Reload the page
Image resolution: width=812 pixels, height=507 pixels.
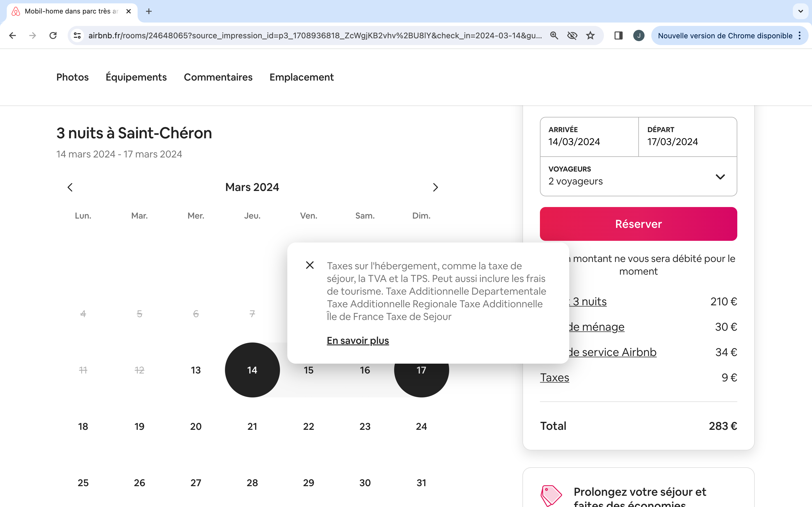point(53,35)
